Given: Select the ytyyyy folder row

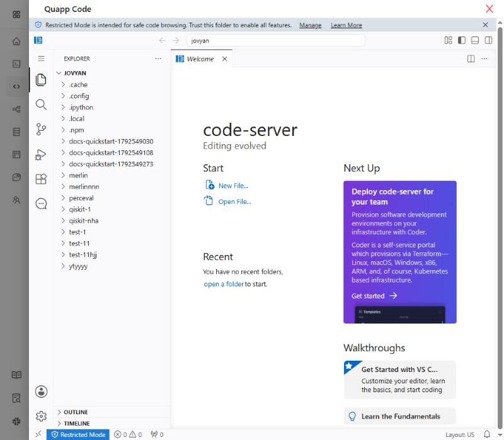Looking at the screenshot, I should pos(112,266).
